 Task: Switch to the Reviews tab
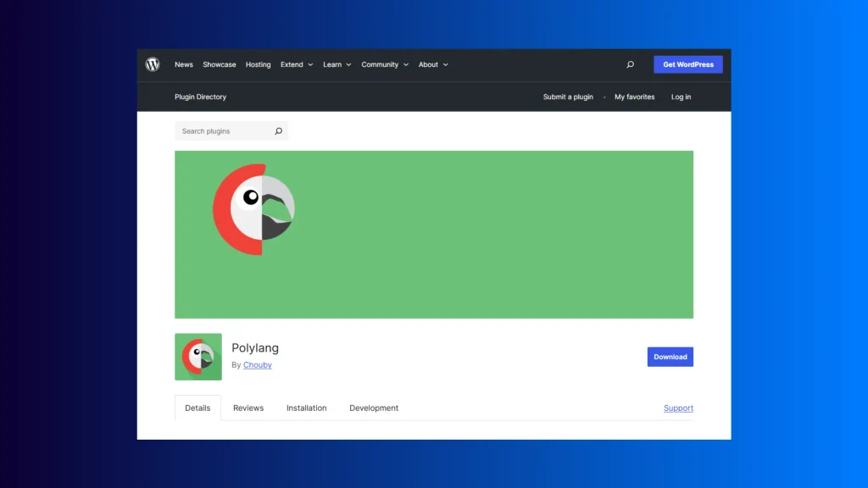point(248,408)
